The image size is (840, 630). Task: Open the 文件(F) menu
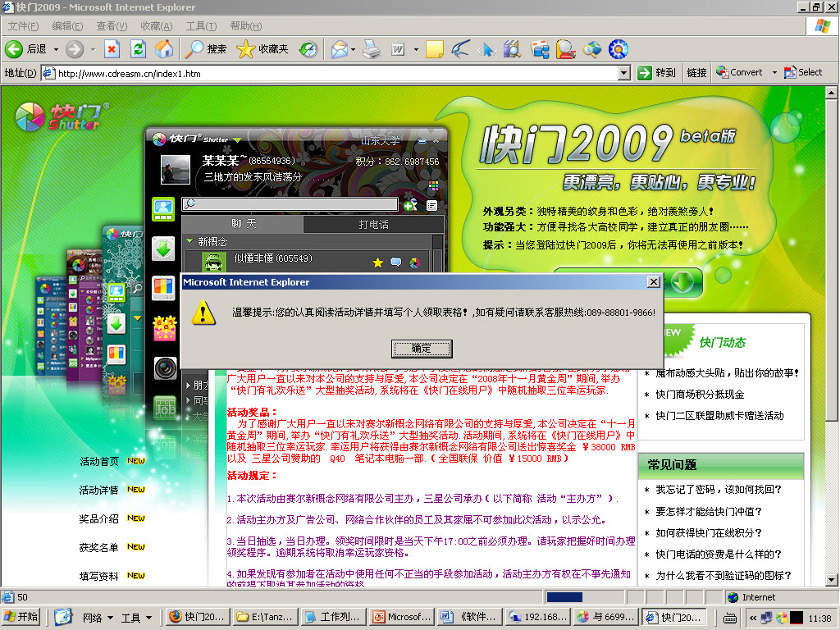pyautogui.click(x=23, y=26)
